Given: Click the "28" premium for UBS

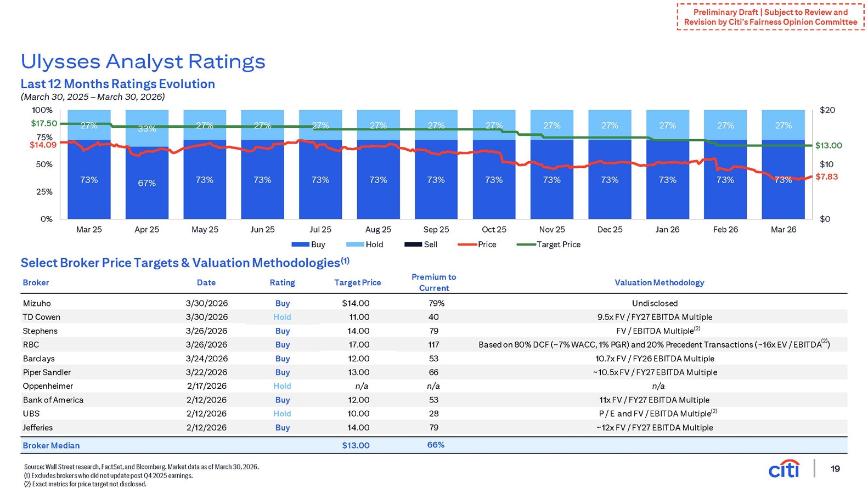Looking at the screenshot, I should click(433, 413).
